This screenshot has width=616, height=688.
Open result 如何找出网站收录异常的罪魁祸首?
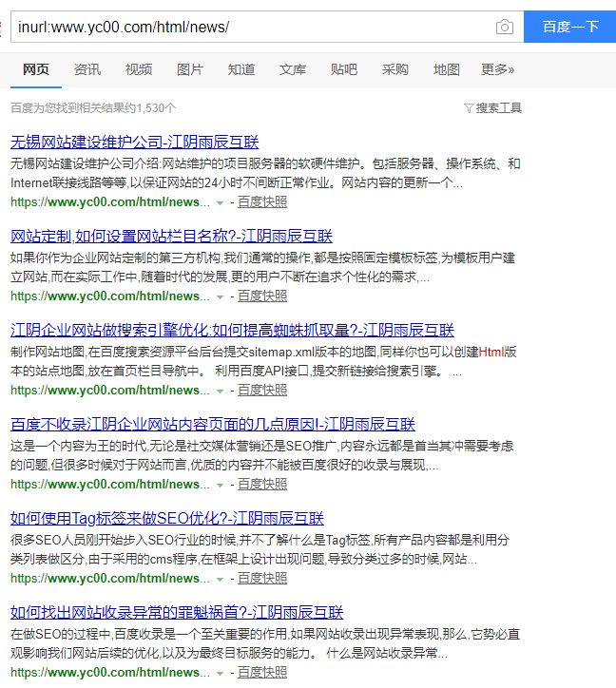coord(177,612)
